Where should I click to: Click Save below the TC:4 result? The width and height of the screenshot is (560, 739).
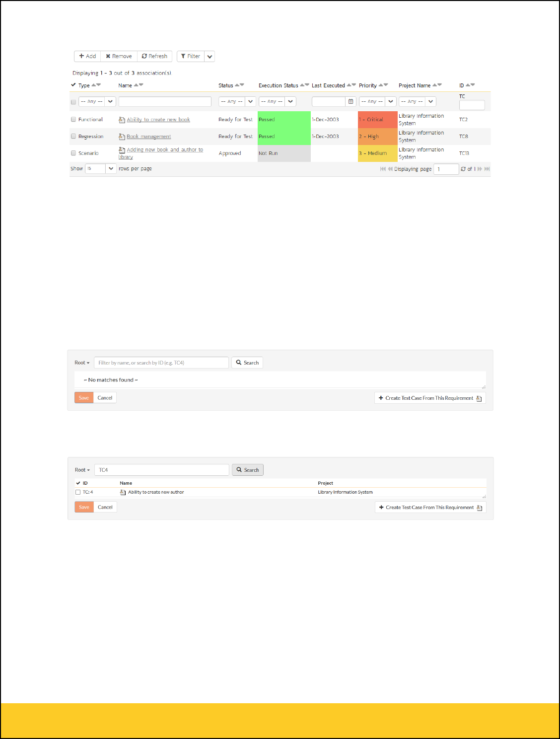pos(84,507)
